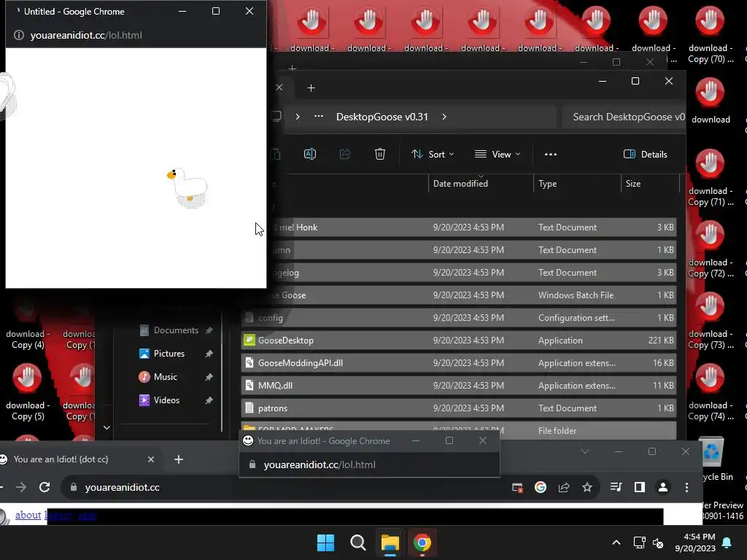Screen dimensions: 747x560
Task: Select the GooseDesktop application file
Action: (x=459, y=341)
